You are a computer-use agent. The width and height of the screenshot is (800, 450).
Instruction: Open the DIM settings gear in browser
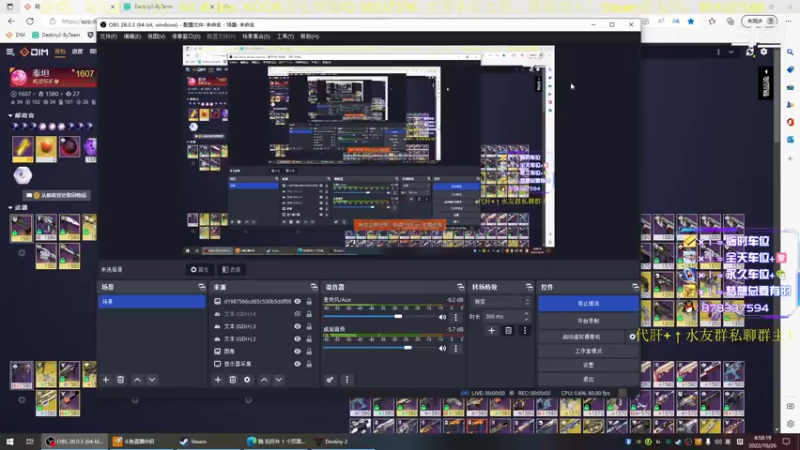pos(764,52)
